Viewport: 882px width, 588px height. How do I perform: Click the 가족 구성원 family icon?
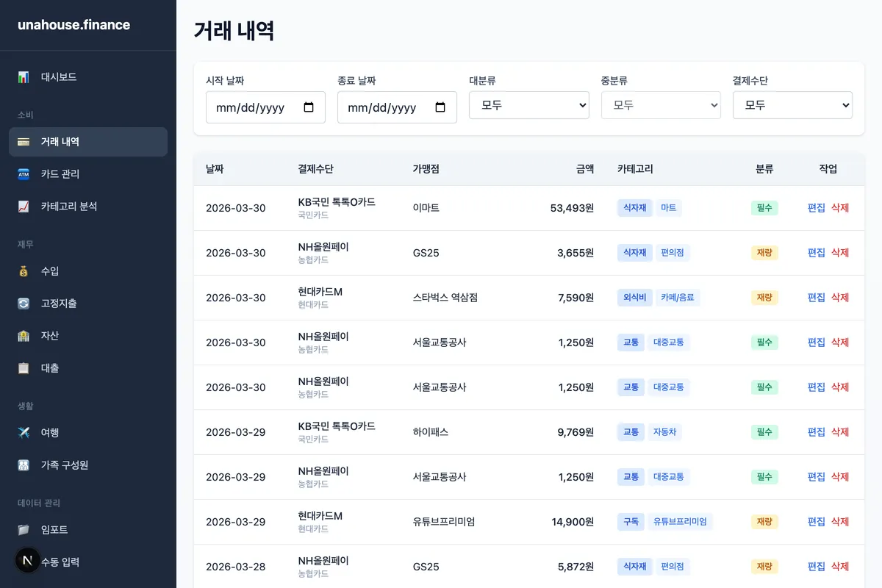tap(25, 465)
